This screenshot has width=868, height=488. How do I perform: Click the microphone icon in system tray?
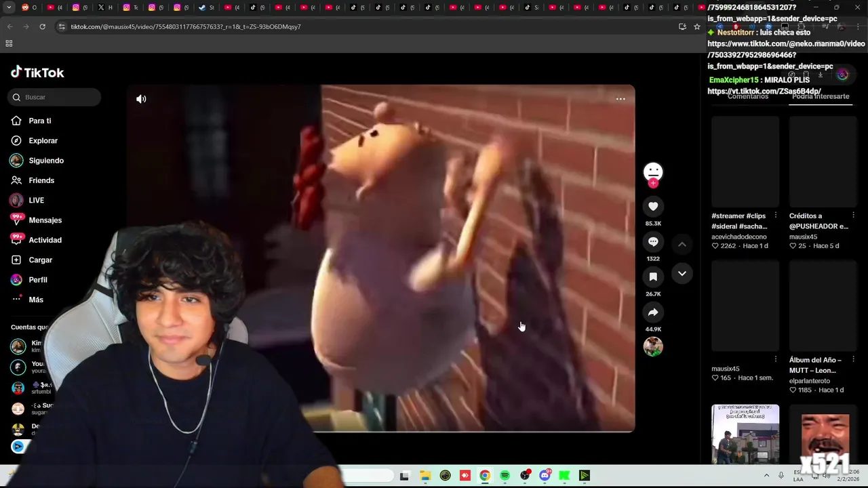(x=781, y=476)
